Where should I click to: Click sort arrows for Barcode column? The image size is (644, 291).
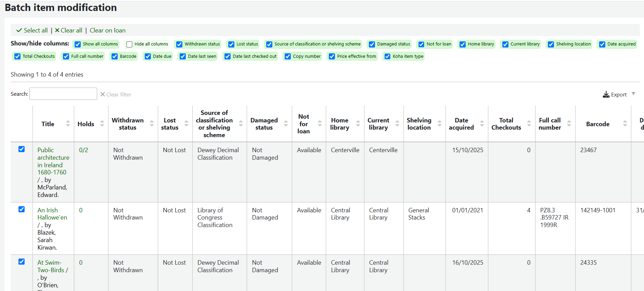tap(625, 124)
